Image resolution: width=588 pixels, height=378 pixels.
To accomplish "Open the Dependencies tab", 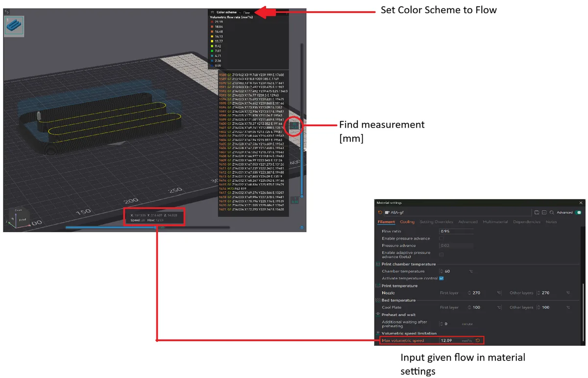I will (527, 222).
